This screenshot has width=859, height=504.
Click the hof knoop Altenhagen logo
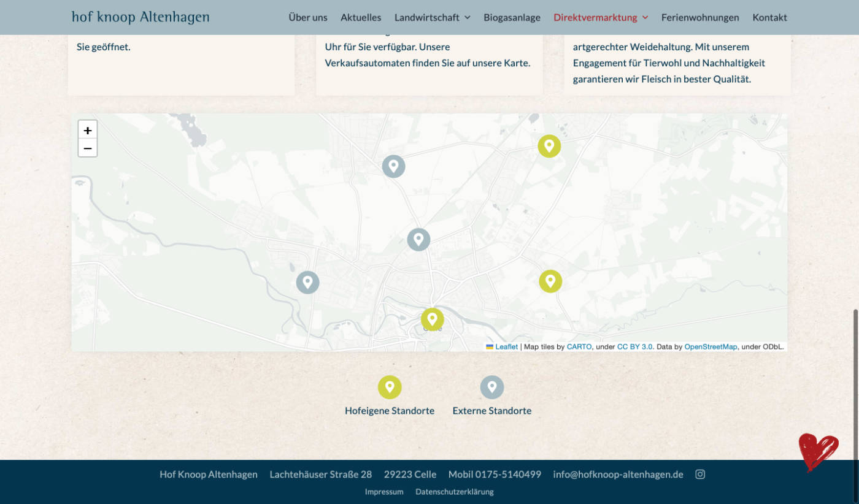coord(141,17)
